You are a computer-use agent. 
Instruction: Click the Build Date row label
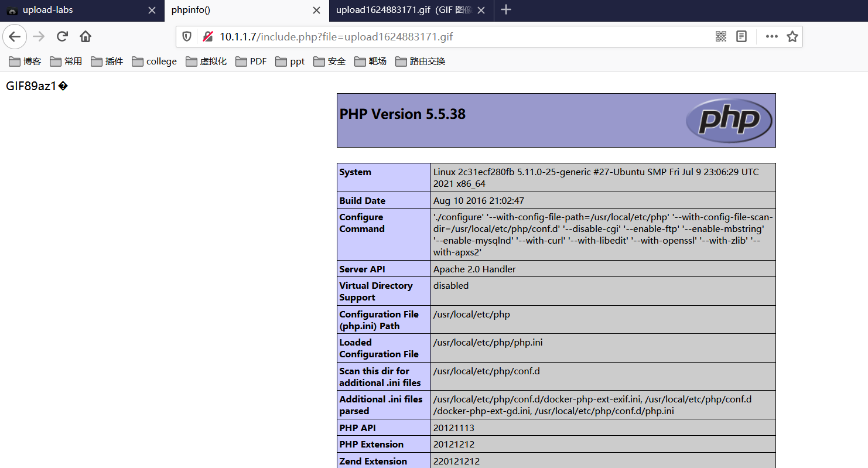[x=363, y=200]
